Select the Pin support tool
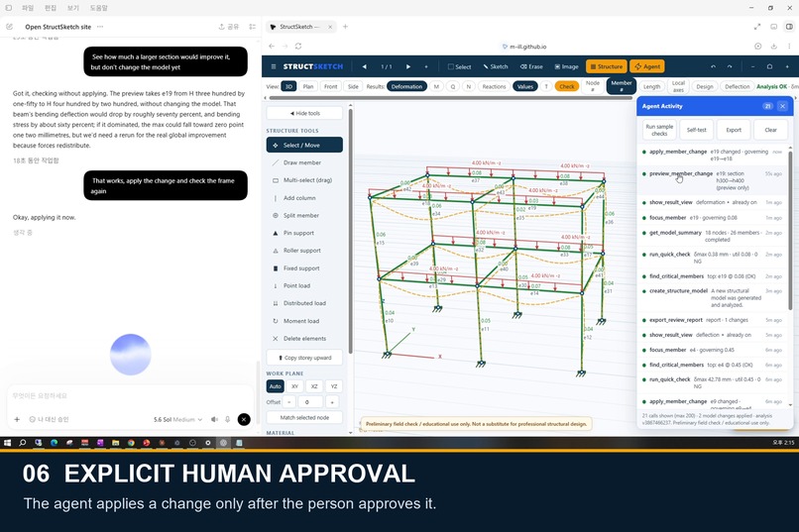This screenshot has height=532, width=799. pos(304,233)
